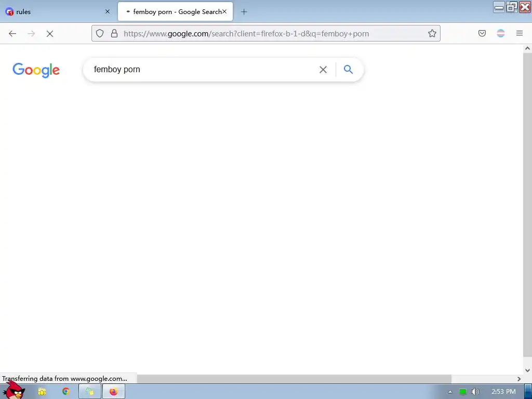Switch to the rules tab

(x=58, y=11)
